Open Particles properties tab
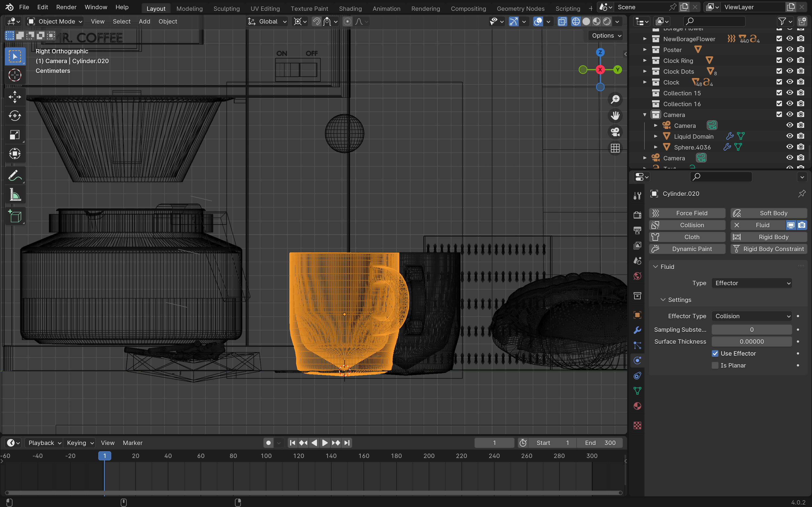 (x=637, y=345)
